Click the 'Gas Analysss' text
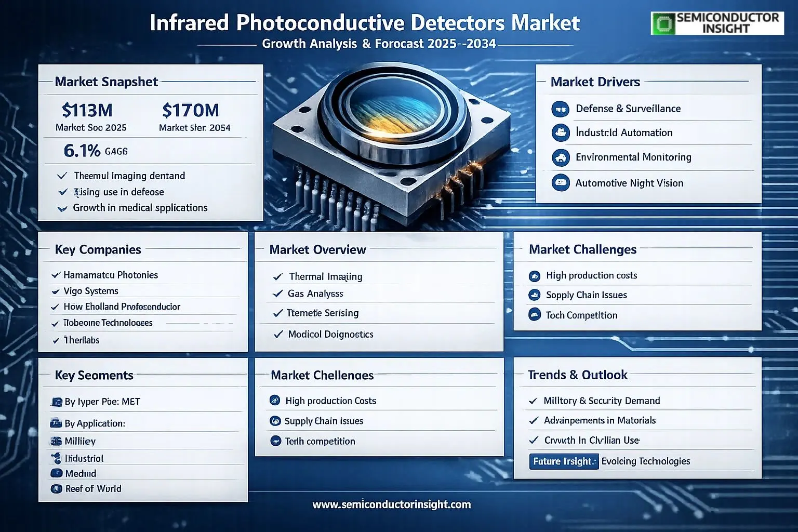The image size is (798, 532). point(315,294)
